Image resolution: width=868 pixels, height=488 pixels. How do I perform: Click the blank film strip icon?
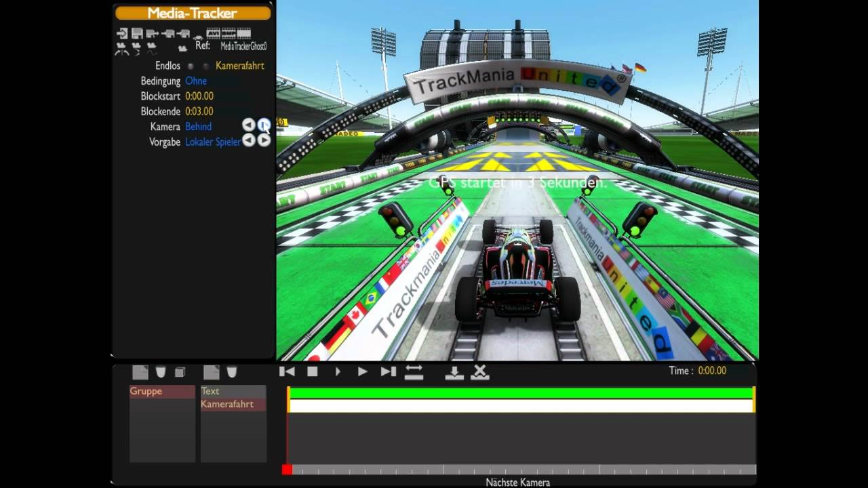tap(244, 33)
